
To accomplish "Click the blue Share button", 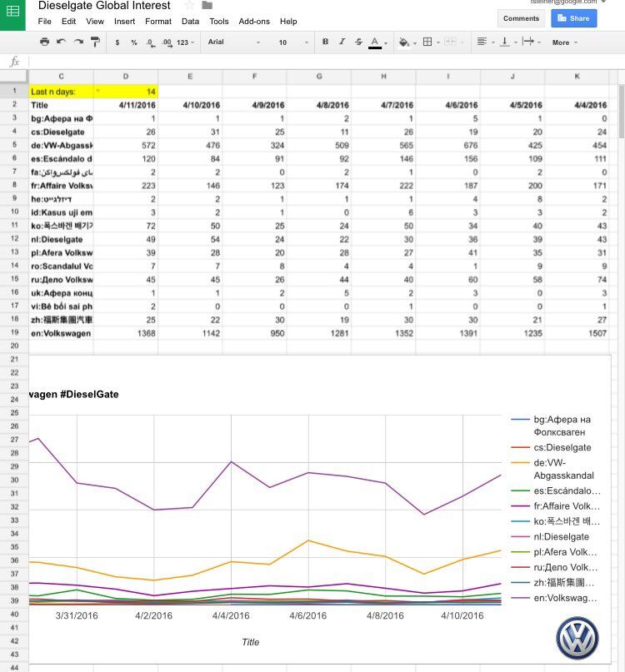I will point(573,18).
